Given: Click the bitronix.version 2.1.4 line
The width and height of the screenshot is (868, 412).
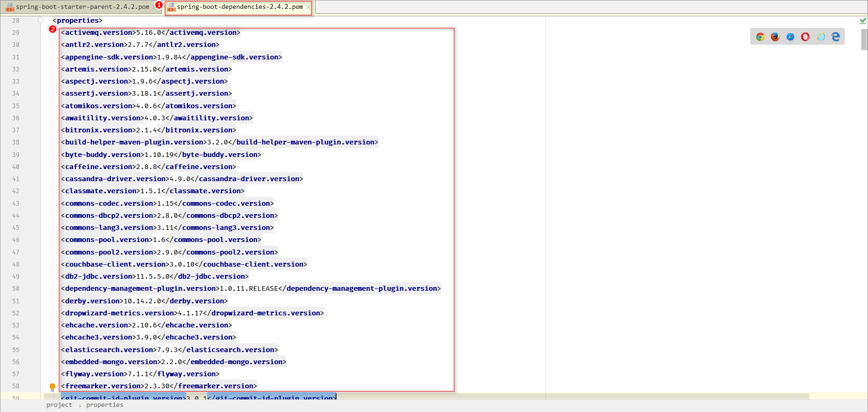Looking at the screenshot, I should 149,130.
